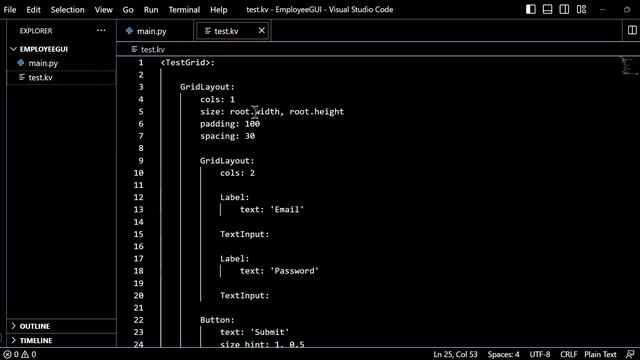Image resolution: width=640 pixels, height=360 pixels.
Task: Click 'Button:' on line 22
Action: [x=217, y=320]
